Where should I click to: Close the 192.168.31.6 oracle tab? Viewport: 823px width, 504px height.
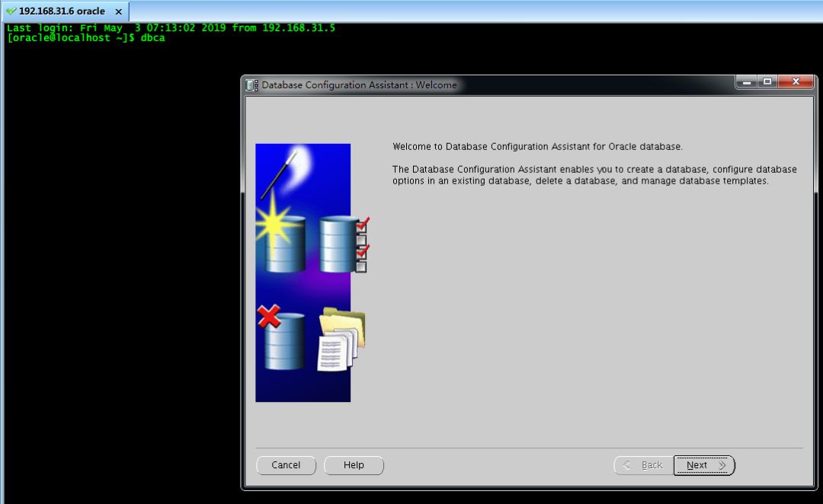pyautogui.click(x=119, y=11)
